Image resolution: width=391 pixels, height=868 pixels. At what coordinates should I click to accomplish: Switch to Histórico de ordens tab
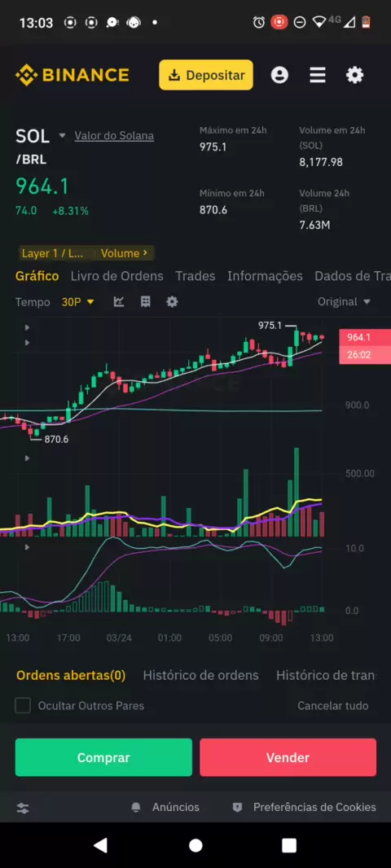tap(201, 675)
